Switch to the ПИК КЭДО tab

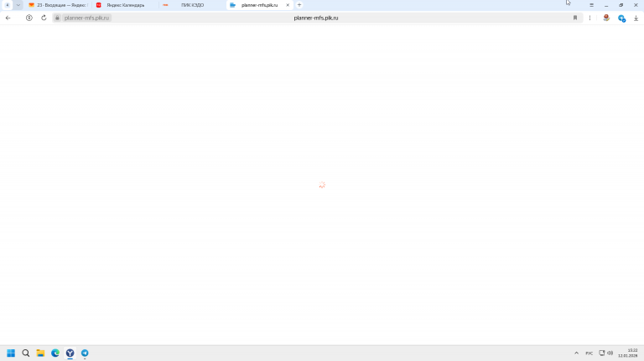(x=192, y=5)
